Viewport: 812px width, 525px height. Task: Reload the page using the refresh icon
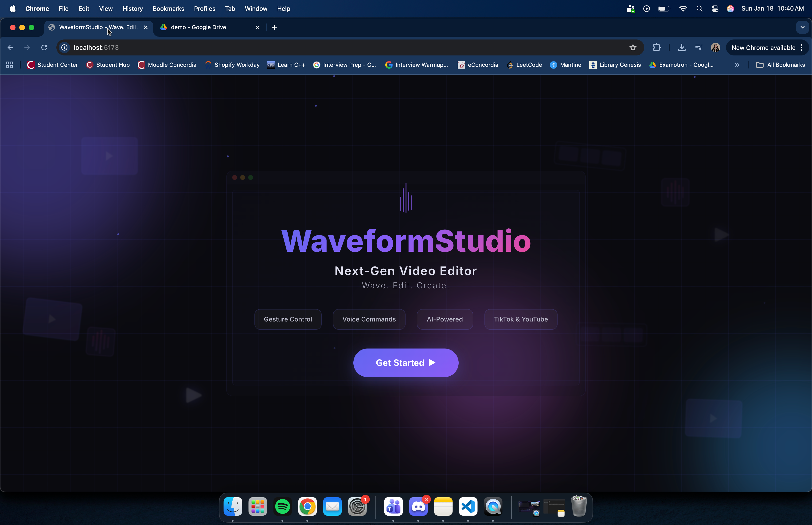[44, 47]
